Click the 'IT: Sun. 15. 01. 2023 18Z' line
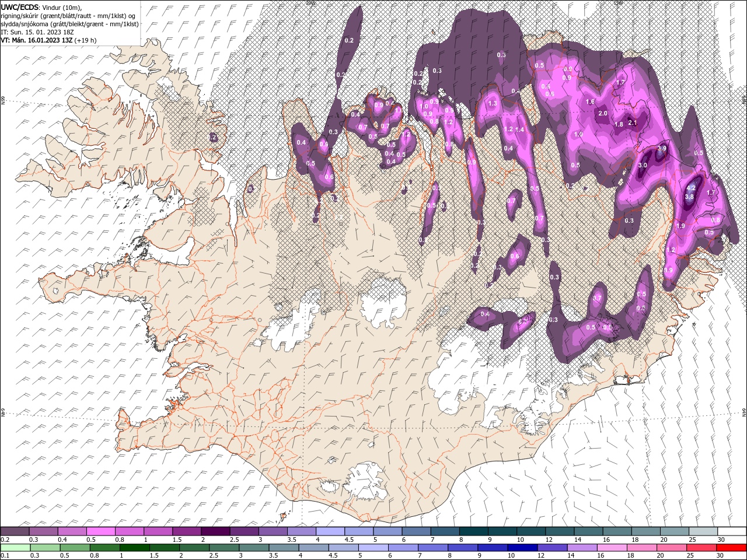This screenshot has height=560, width=747. [x=37, y=32]
